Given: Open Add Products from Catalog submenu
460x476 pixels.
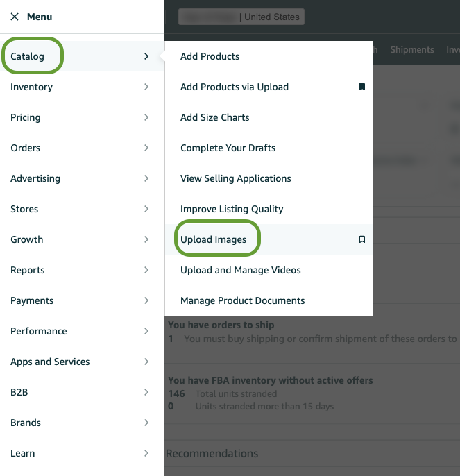Looking at the screenshot, I should tap(210, 56).
